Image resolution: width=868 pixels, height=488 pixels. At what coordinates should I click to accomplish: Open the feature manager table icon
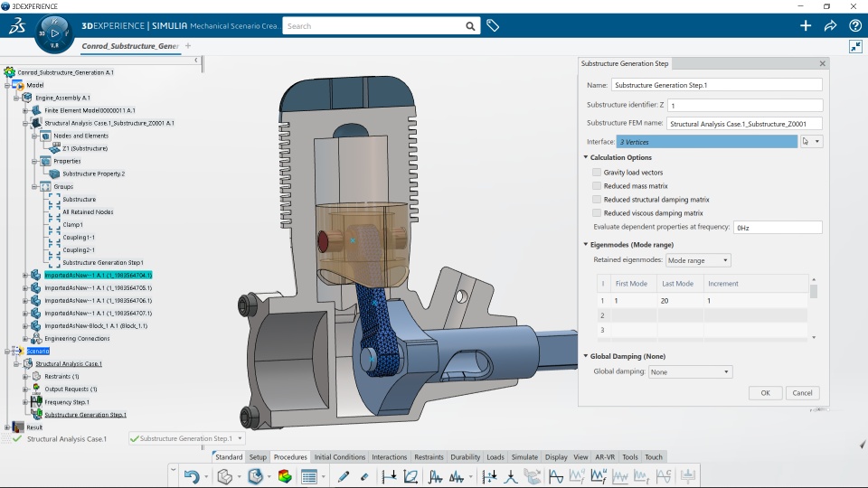click(x=309, y=476)
